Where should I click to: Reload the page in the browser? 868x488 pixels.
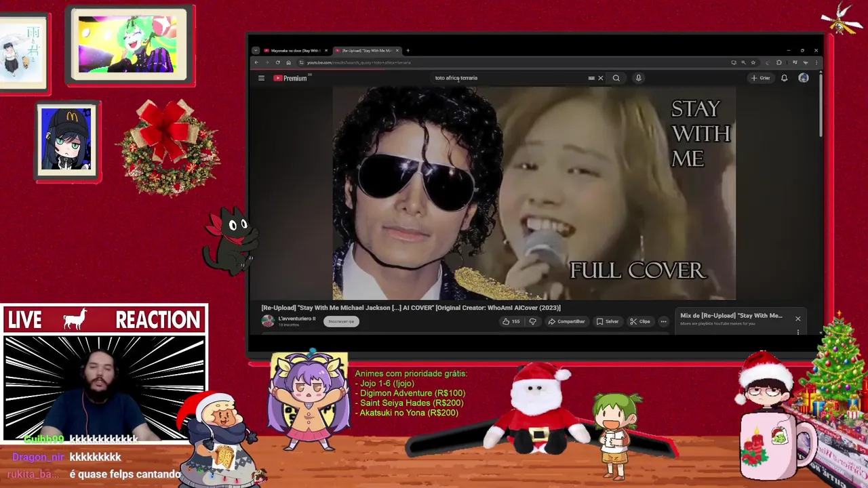(277, 62)
